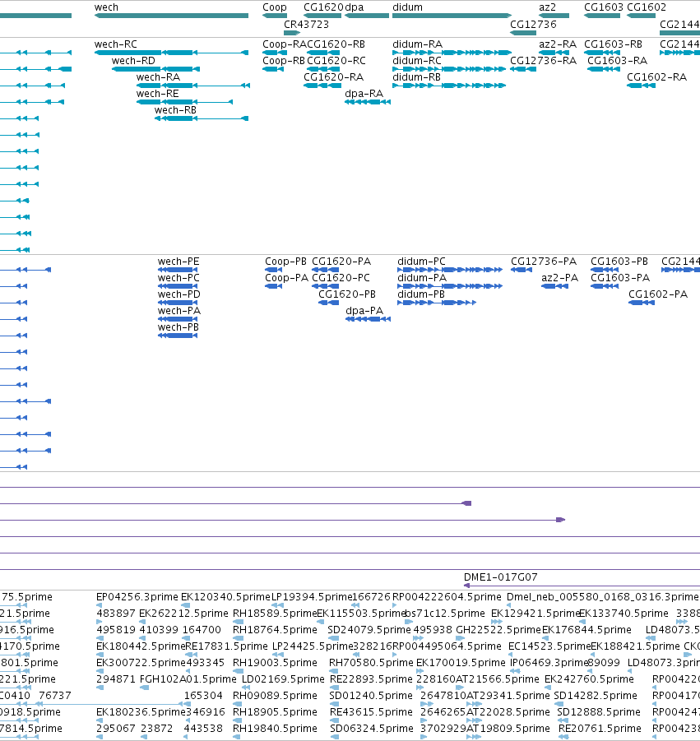Screen dimensions: 700x741
Task: Click protein wech-PA
Action: [179, 311]
